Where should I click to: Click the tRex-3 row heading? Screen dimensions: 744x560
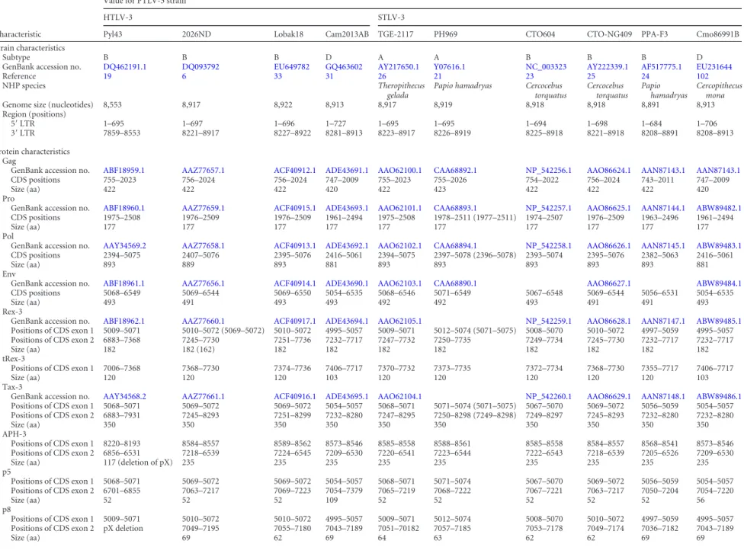coord(14,359)
